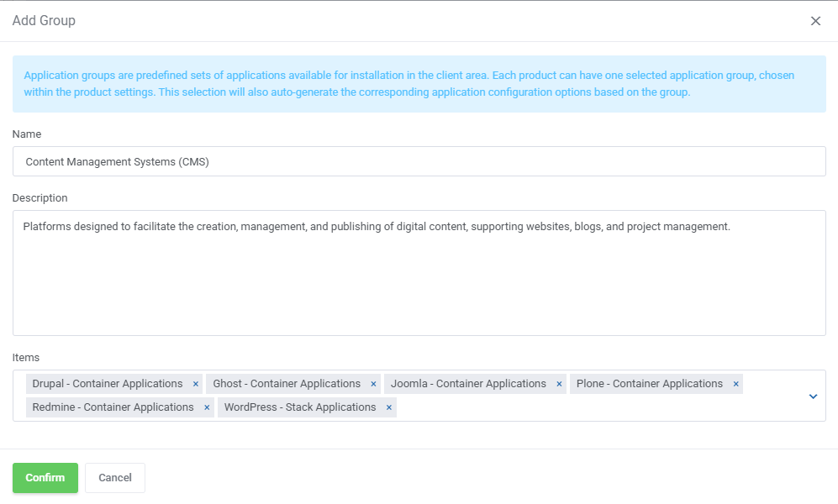Image resolution: width=838 pixels, height=504 pixels.
Task: Select the Drupal - Container Applications label
Action: tap(108, 384)
